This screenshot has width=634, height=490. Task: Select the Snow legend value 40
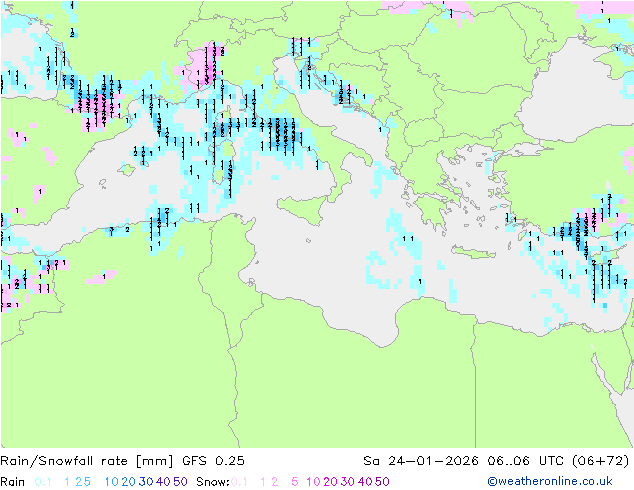365,482
